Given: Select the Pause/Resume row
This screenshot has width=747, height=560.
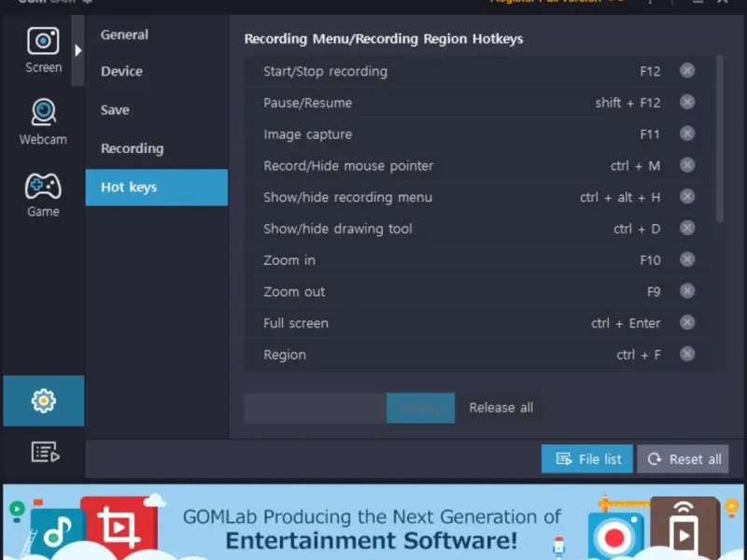Looking at the screenshot, I should click(x=480, y=103).
